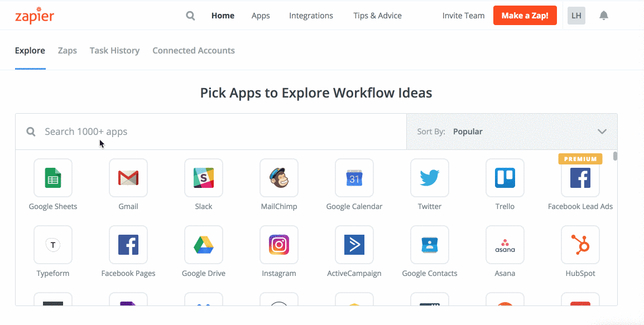Select the Instagram app icon
The image size is (644, 325).
tap(279, 245)
